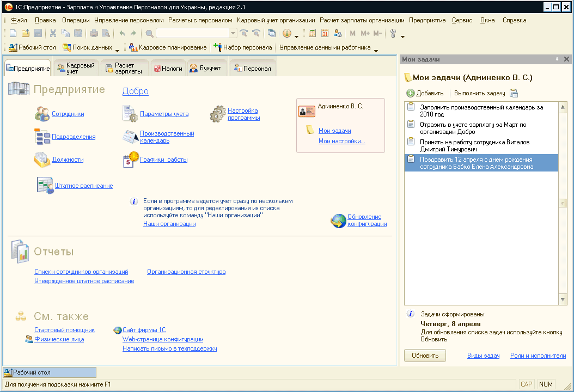Image resolution: width=574 pixels, height=392 pixels.
Task: Click the task list scroll up arrow
Action: 563,107
